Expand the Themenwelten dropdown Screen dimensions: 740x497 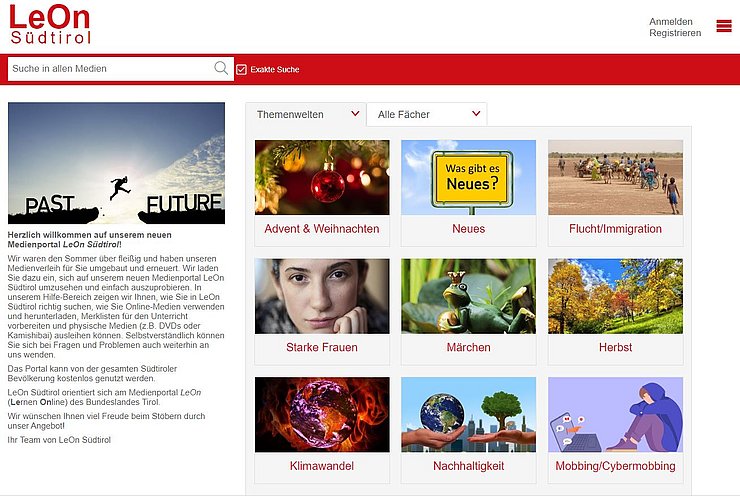pyautogui.click(x=307, y=114)
